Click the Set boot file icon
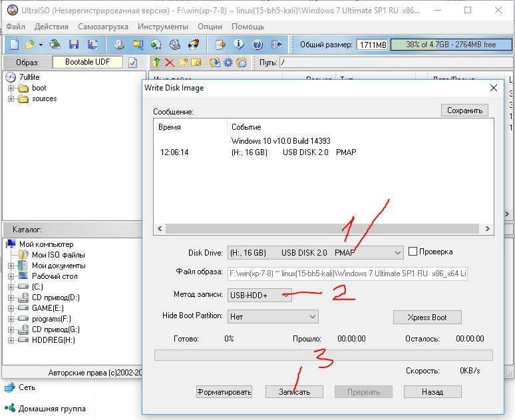This screenshot has width=515, height=420. 242,63
